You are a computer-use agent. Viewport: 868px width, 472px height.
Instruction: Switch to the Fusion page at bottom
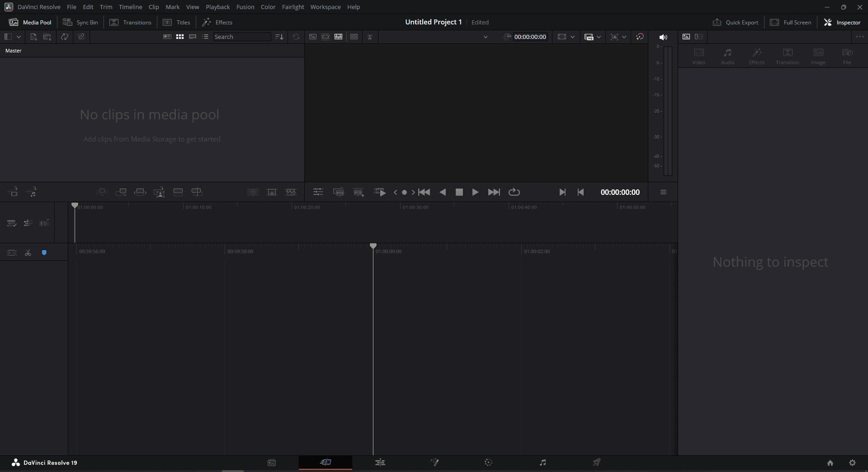point(434,463)
